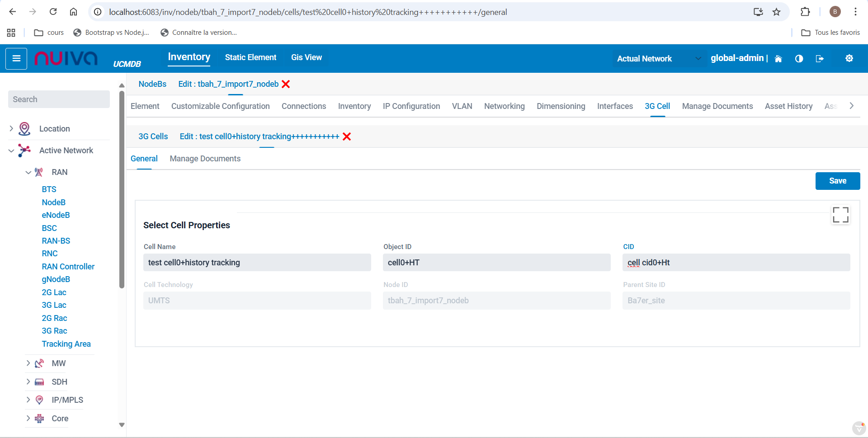
Task: Open the settings gear icon
Action: click(849, 58)
